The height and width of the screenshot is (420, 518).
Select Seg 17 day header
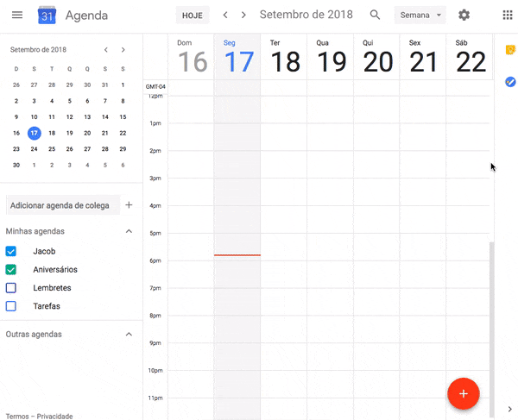tap(238, 57)
